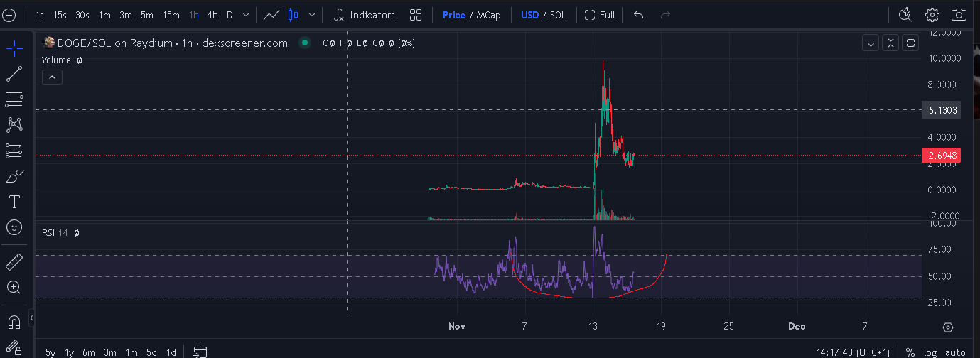
Task: Switch chart to MCap mode
Action: [490, 14]
